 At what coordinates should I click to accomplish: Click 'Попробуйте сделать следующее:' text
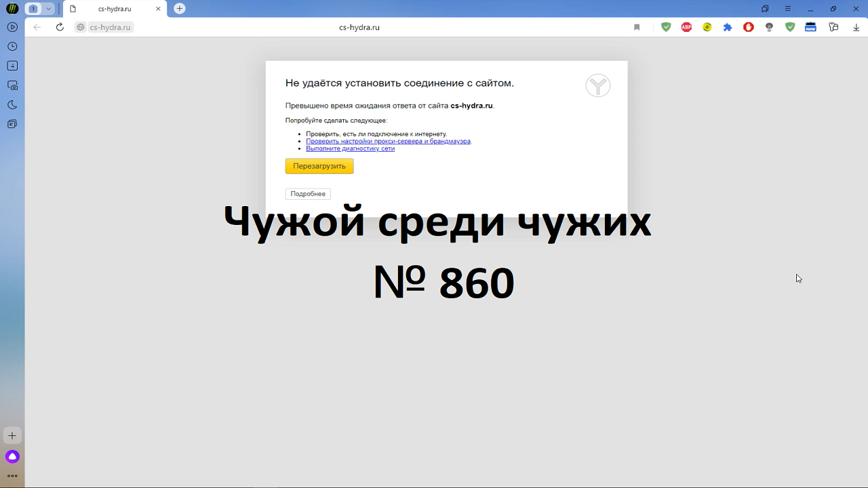[336, 121]
